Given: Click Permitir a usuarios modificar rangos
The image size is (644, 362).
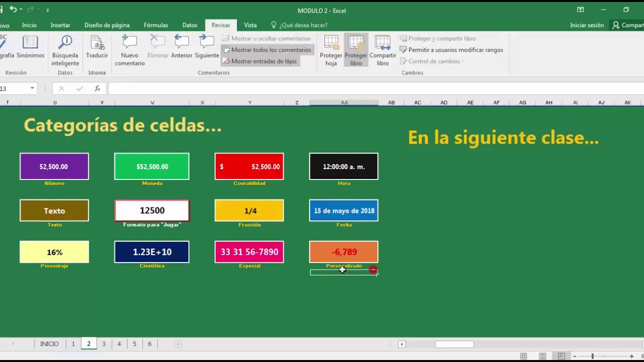Looking at the screenshot, I should (x=451, y=50).
